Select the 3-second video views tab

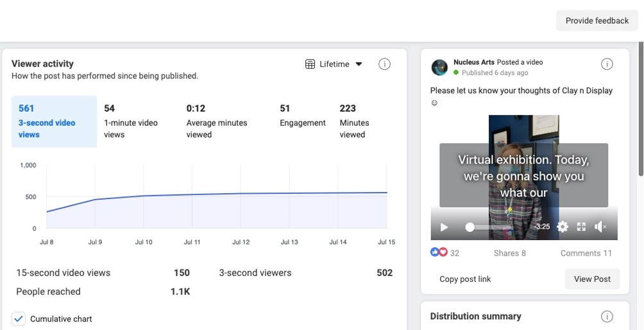[x=54, y=121]
